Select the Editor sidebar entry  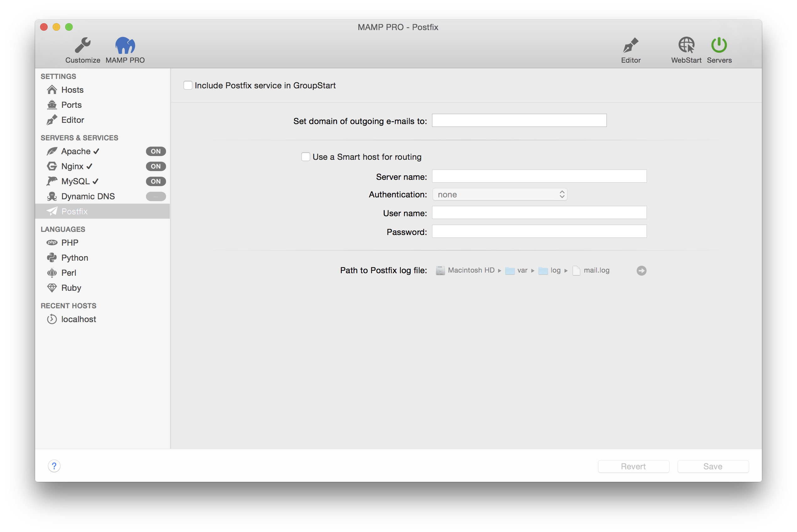click(102, 120)
